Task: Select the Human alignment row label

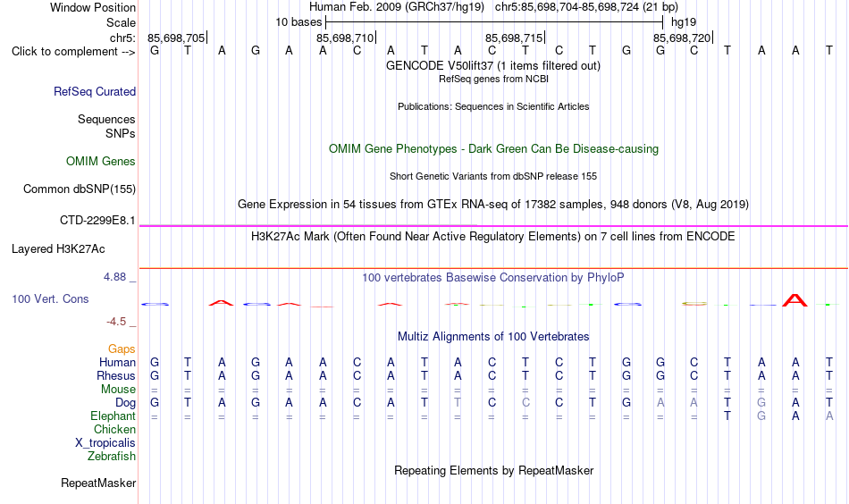Action: (x=117, y=362)
